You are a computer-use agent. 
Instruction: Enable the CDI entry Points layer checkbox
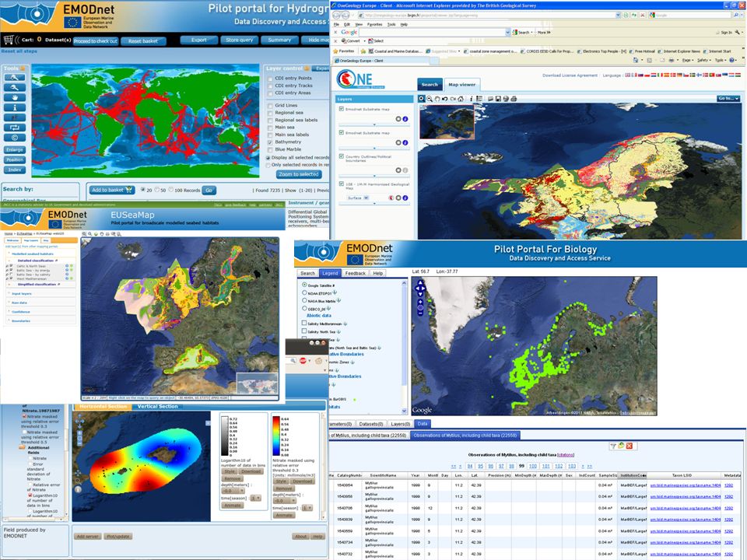pyautogui.click(x=270, y=79)
